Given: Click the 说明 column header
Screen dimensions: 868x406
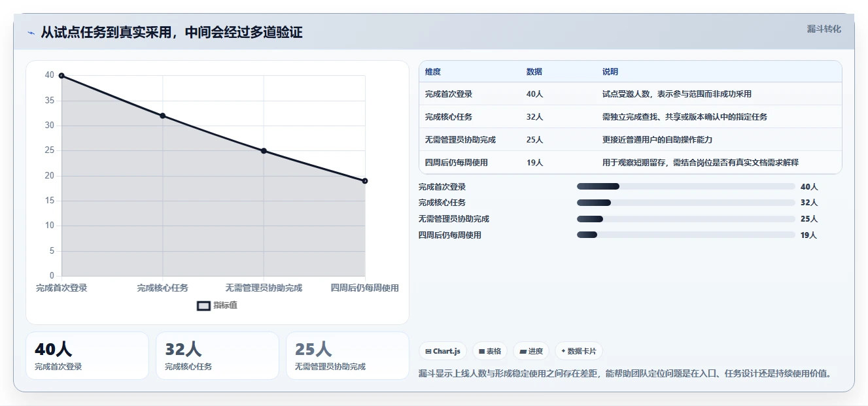Looking at the screenshot, I should tap(610, 72).
